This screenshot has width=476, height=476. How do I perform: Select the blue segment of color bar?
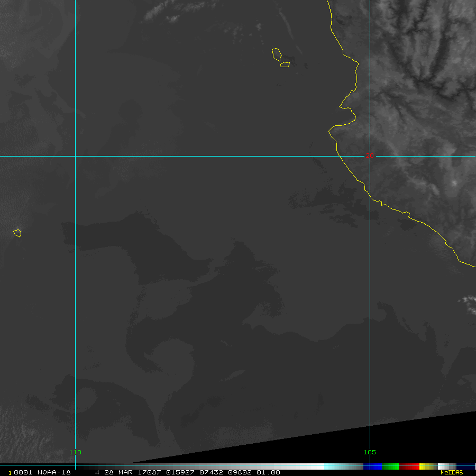point(375,466)
